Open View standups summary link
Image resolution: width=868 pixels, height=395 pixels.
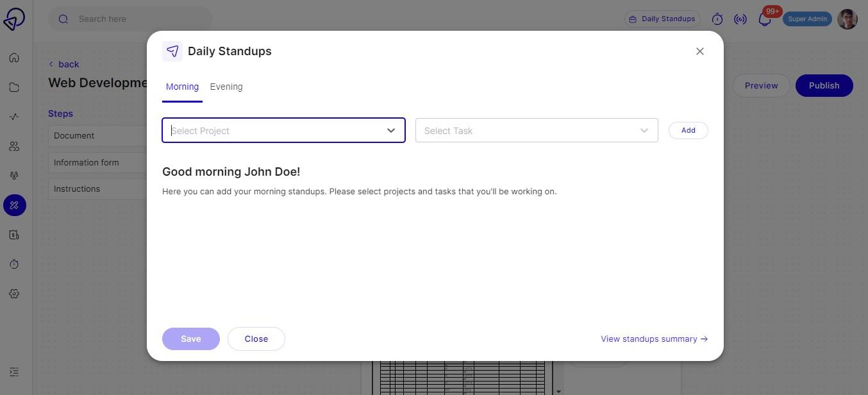(653, 339)
